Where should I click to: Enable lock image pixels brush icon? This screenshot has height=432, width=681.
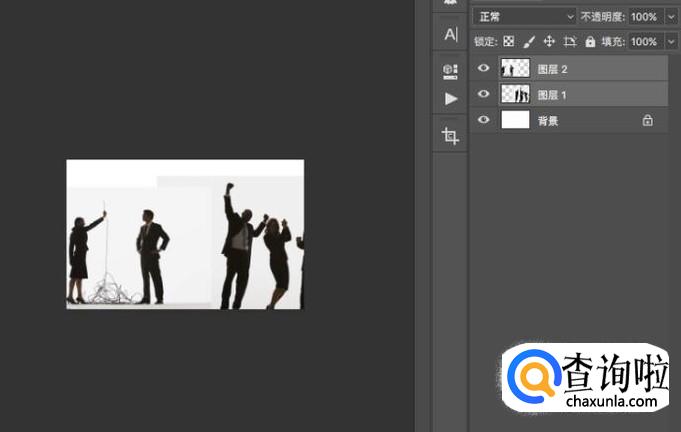pyautogui.click(x=529, y=42)
